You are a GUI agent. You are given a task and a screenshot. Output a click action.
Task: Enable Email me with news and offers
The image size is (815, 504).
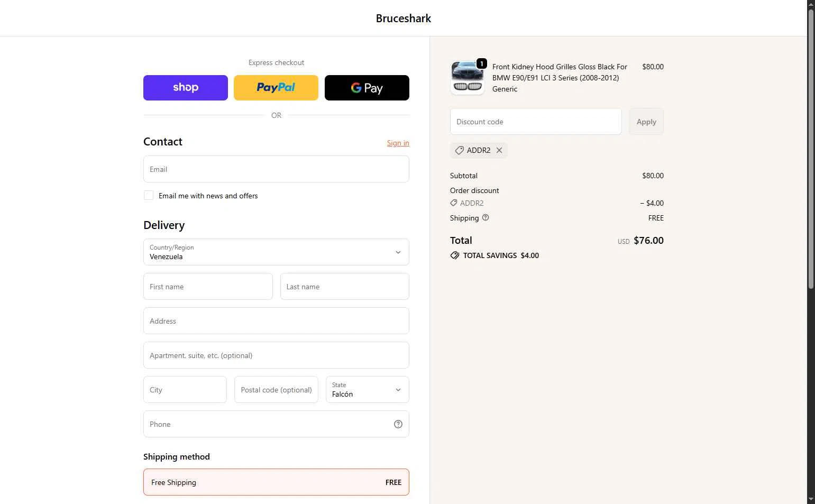point(149,196)
